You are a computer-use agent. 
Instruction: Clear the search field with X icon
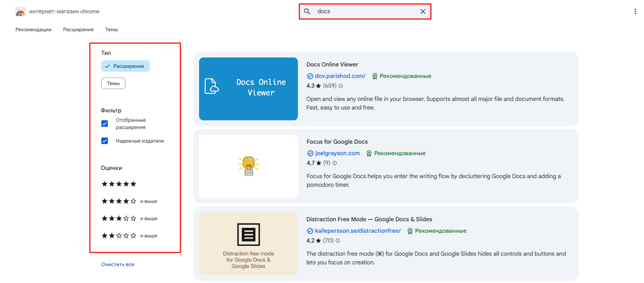tap(423, 12)
